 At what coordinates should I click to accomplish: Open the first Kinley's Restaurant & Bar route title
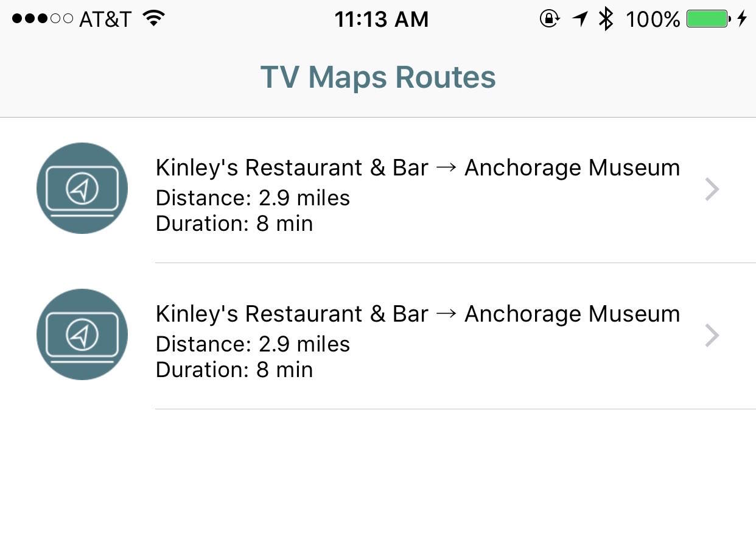(x=418, y=168)
